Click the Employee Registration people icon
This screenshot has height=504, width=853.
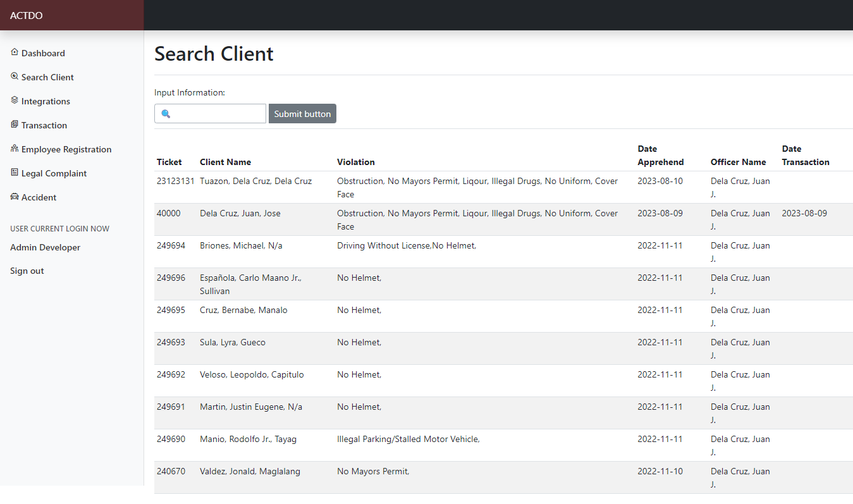[x=15, y=149]
